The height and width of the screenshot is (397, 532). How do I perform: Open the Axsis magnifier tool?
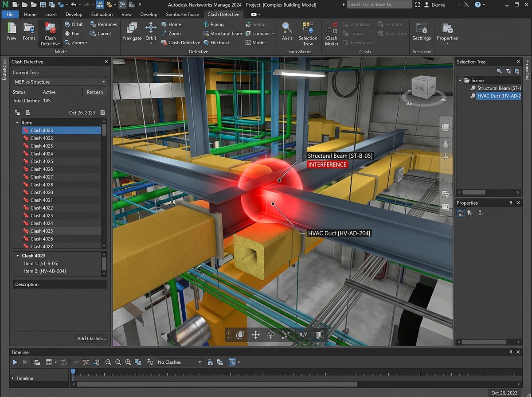(287, 32)
